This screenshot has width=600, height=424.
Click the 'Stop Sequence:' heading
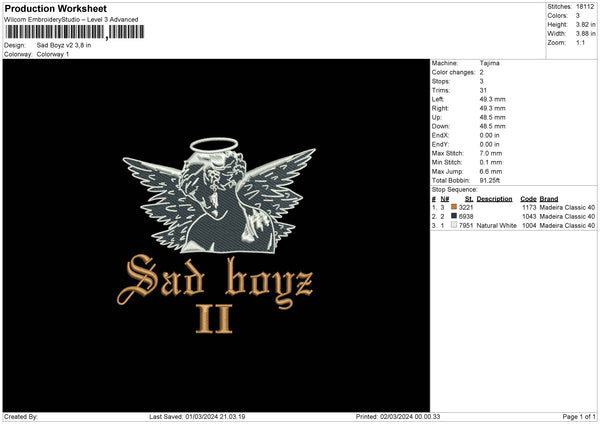(455, 190)
